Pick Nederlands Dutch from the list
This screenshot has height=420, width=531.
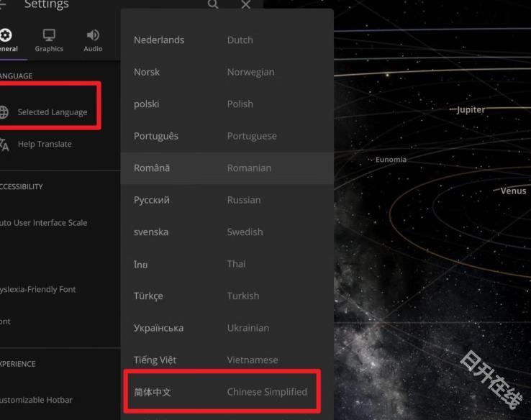pyautogui.click(x=227, y=40)
